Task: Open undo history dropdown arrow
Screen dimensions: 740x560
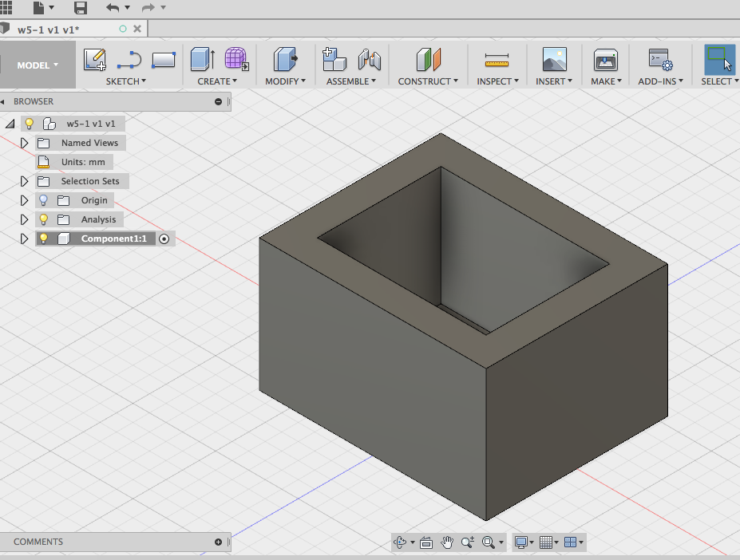Action: click(x=127, y=7)
